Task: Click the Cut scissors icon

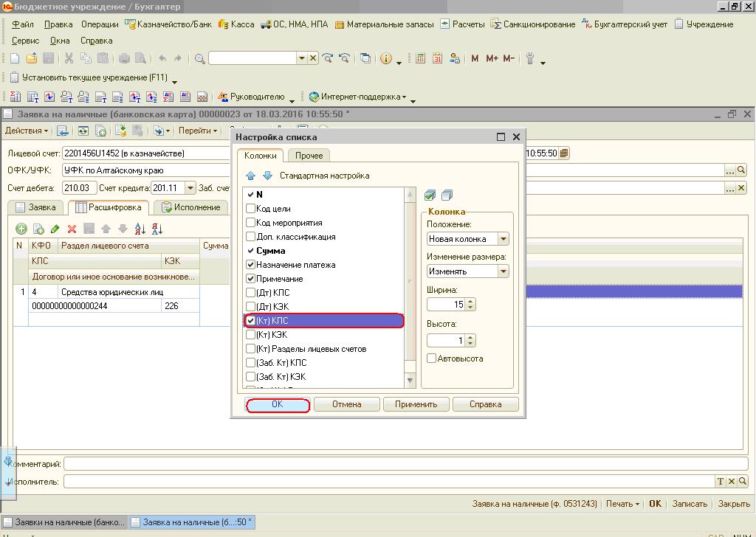Action: coord(69,59)
